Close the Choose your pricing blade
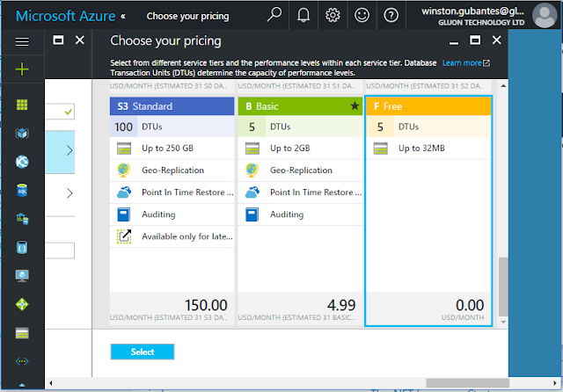Screen dimensions: 563x392 496,40
